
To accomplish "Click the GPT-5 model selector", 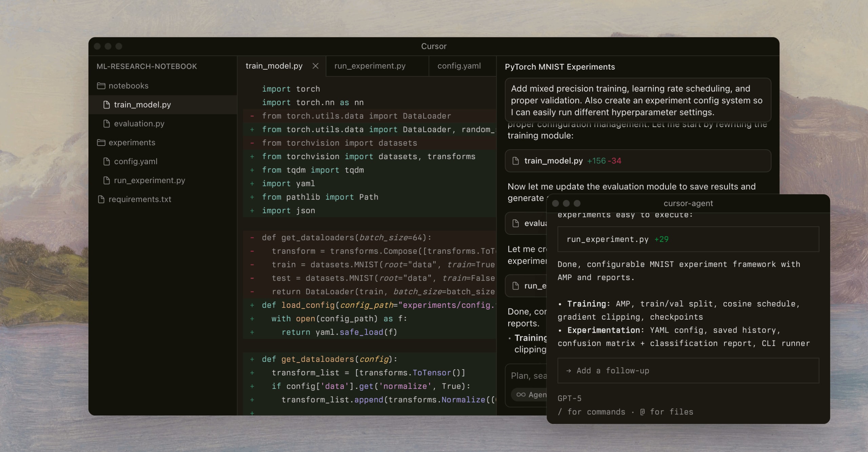I will pos(569,398).
